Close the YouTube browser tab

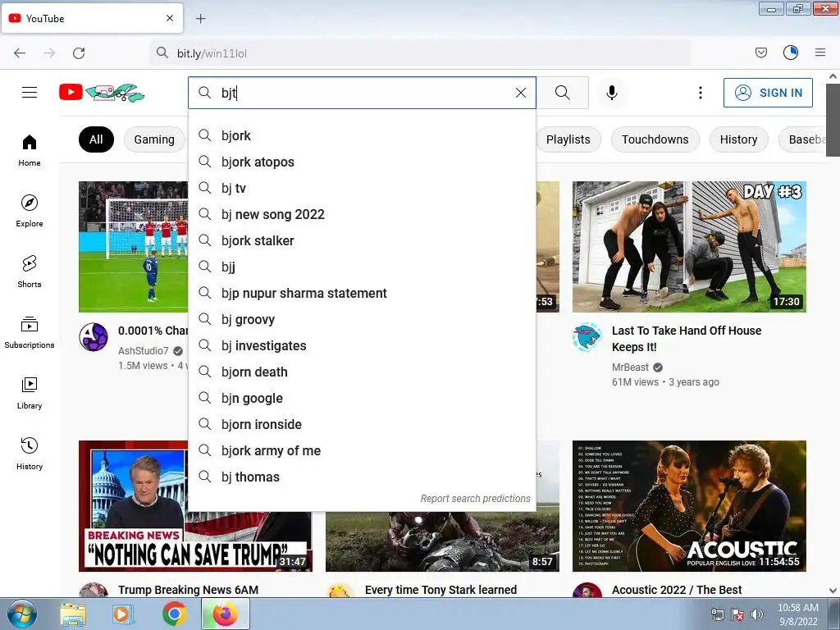coord(170,18)
